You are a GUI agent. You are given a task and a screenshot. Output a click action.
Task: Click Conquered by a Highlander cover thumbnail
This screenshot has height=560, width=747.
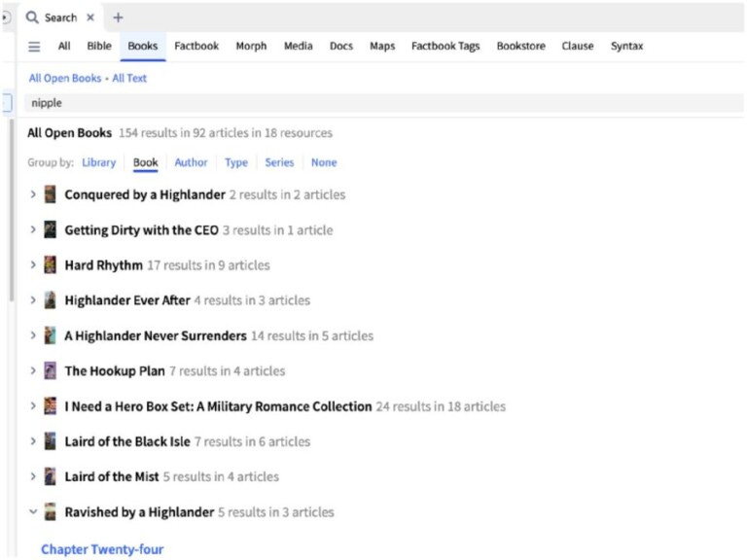(50, 194)
